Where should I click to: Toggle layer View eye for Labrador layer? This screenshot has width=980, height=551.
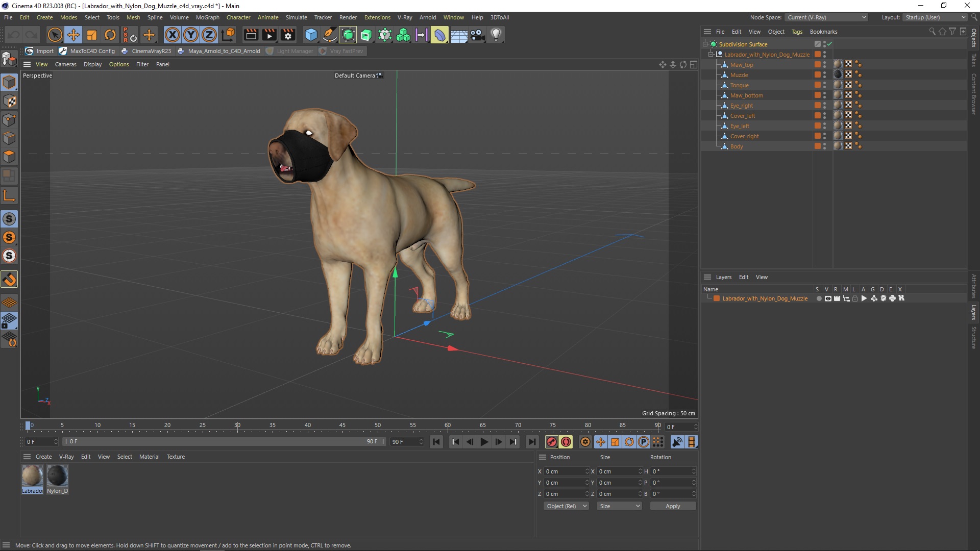(828, 298)
